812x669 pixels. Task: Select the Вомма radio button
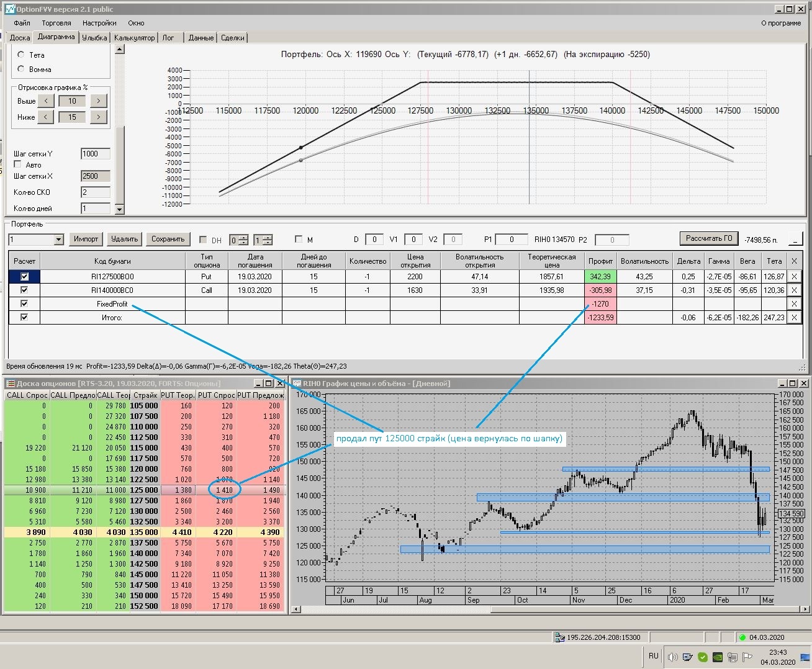pyautogui.click(x=21, y=69)
